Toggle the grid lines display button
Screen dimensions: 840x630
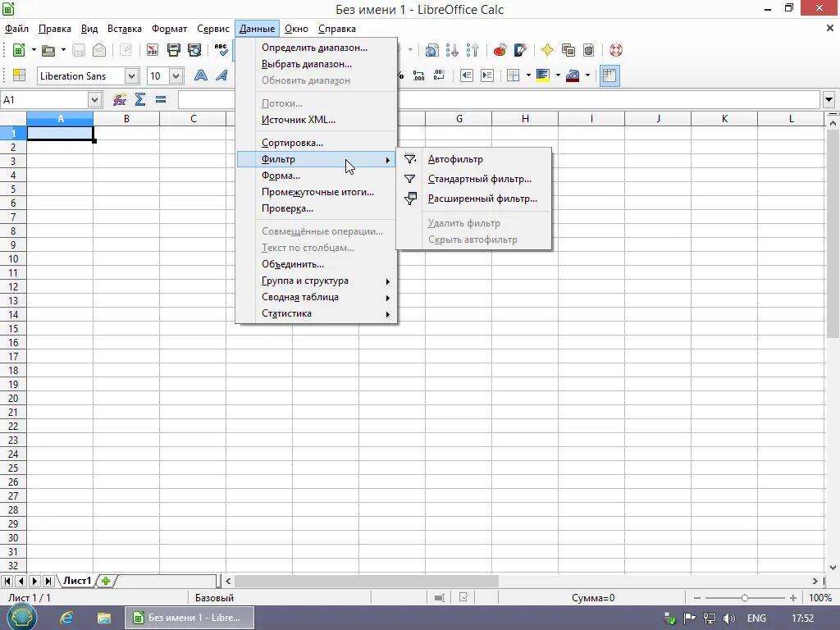click(x=609, y=75)
